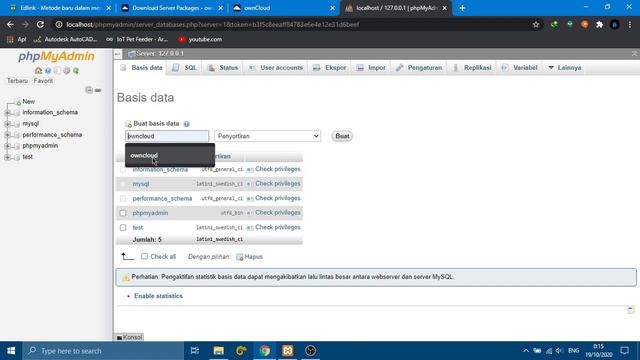The width and height of the screenshot is (640, 360).
Task: Switch to the SQL tab
Action: 185,68
